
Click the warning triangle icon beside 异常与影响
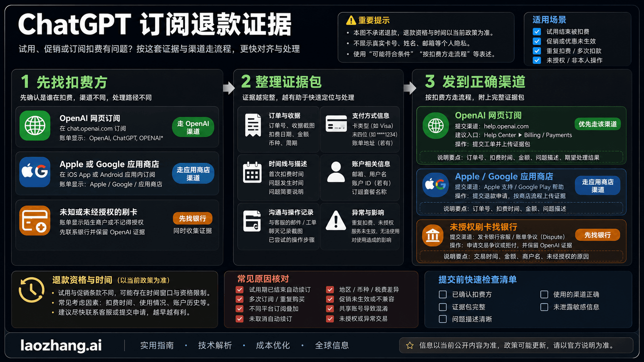click(x=336, y=220)
